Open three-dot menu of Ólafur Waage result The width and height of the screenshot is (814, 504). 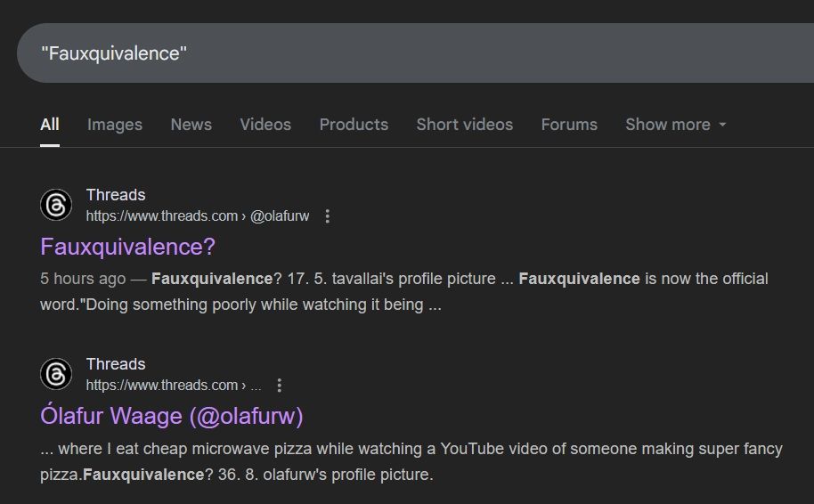[x=280, y=386]
